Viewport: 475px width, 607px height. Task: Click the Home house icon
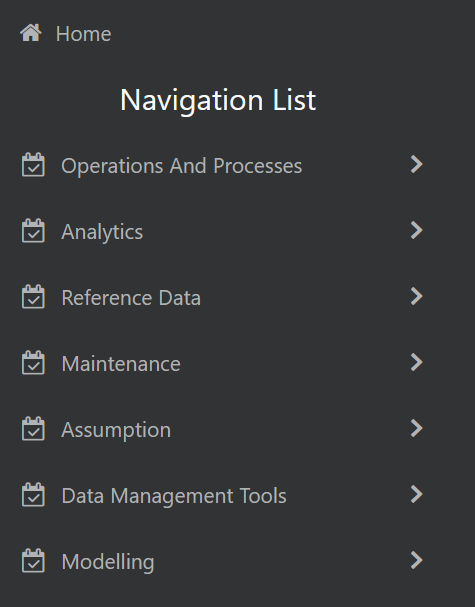pyautogui.click(x=31, y=33)
